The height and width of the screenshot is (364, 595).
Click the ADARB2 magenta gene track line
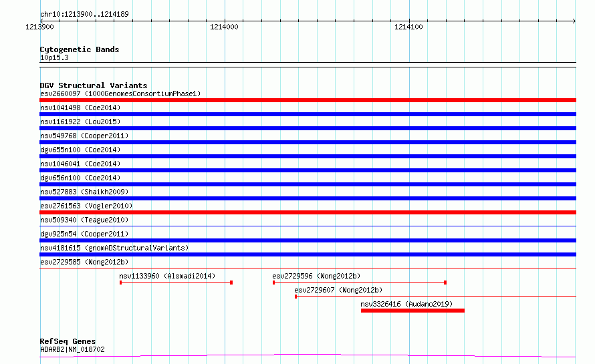(x=308, y=356)
